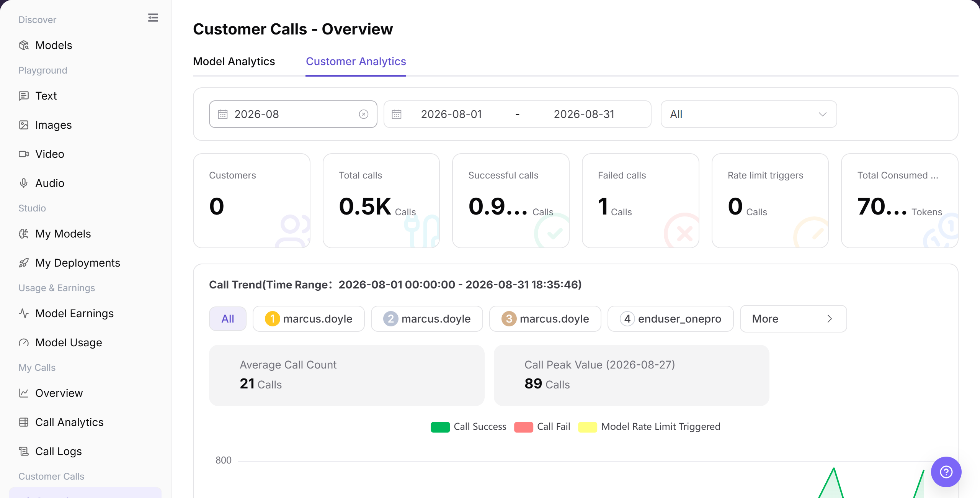Open the Audio playground
Viewport: 980px width, 498px height.
point(41,183)
